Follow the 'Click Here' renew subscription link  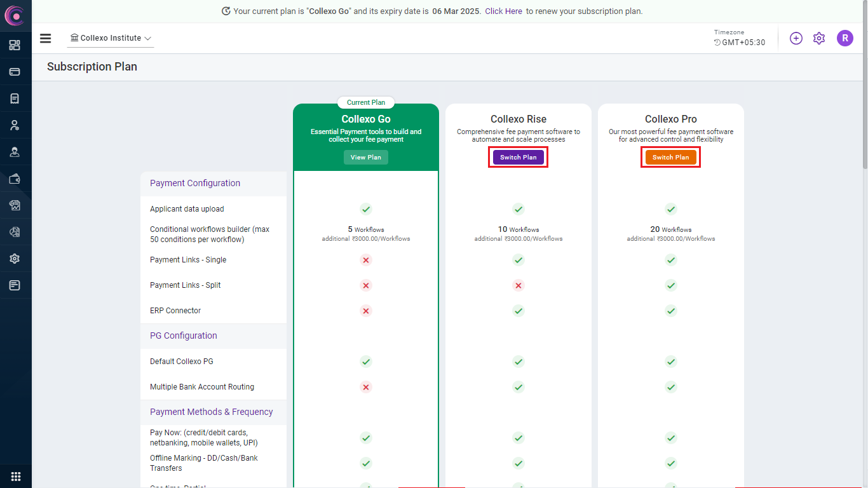[503, 11]
